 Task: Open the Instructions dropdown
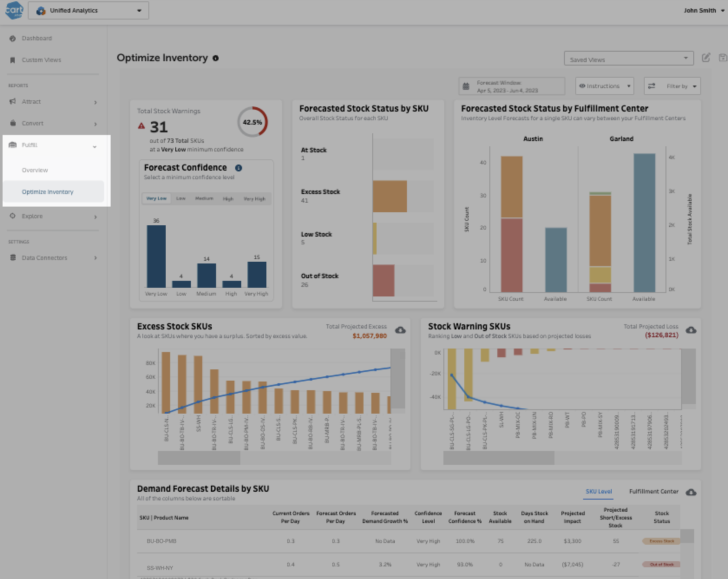click(x=604, y=86)
